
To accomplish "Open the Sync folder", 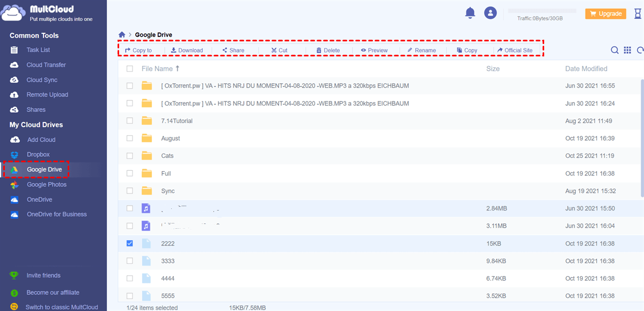I will click(x=168, y=191).
